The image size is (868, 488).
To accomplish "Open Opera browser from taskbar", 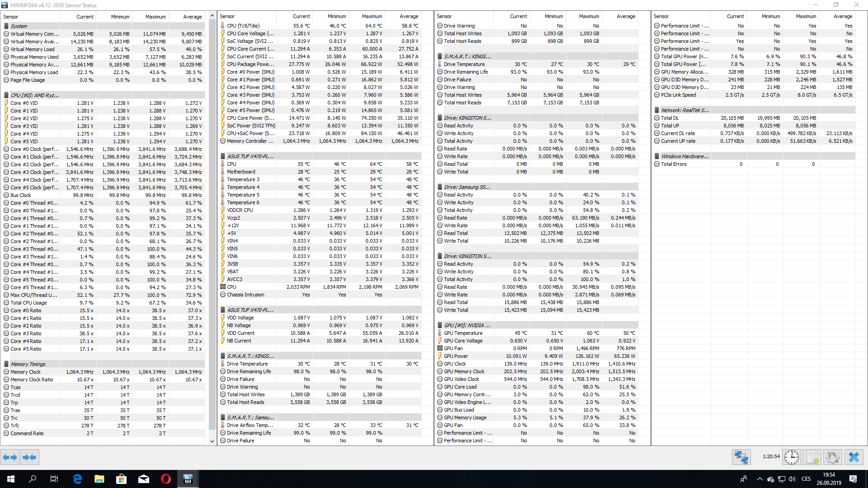I will (x=165, y=479).
